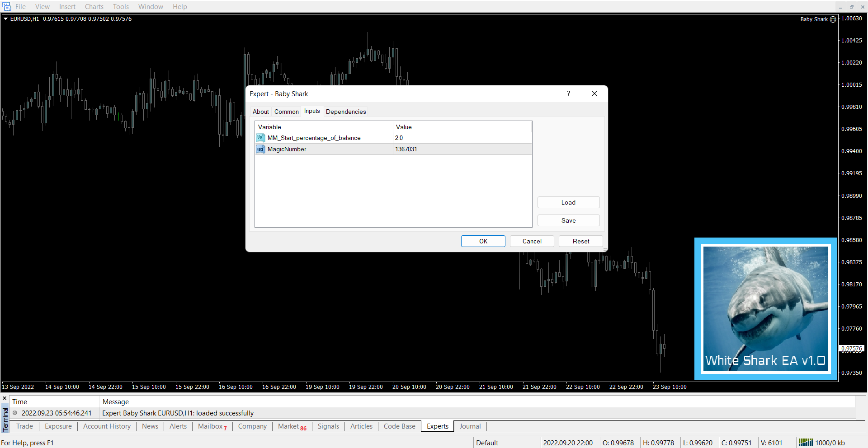
Task: Select the MagicNumber value 1367031 field
Action: coord(461,149)
